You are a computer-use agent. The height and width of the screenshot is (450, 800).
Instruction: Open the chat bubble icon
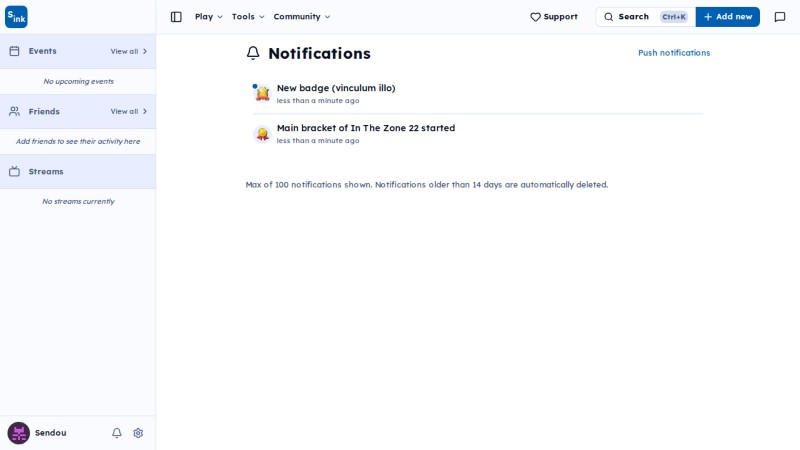pyautogui.click(x=780, y=17)
